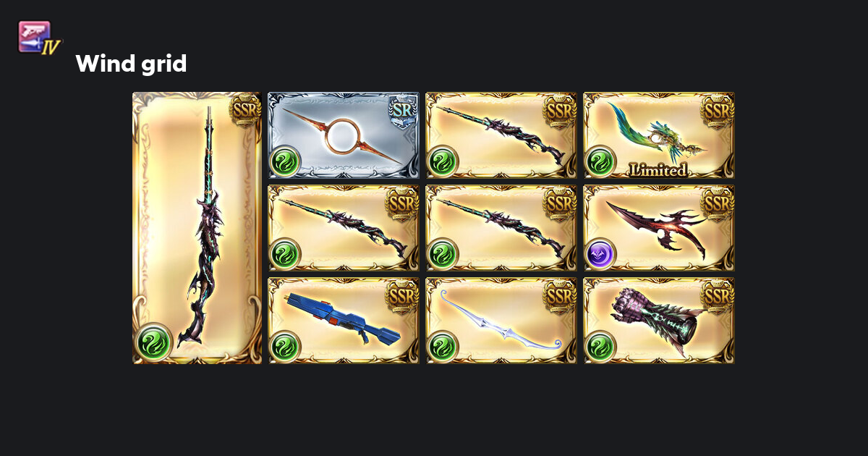Click the Wind grid title text

131,64
